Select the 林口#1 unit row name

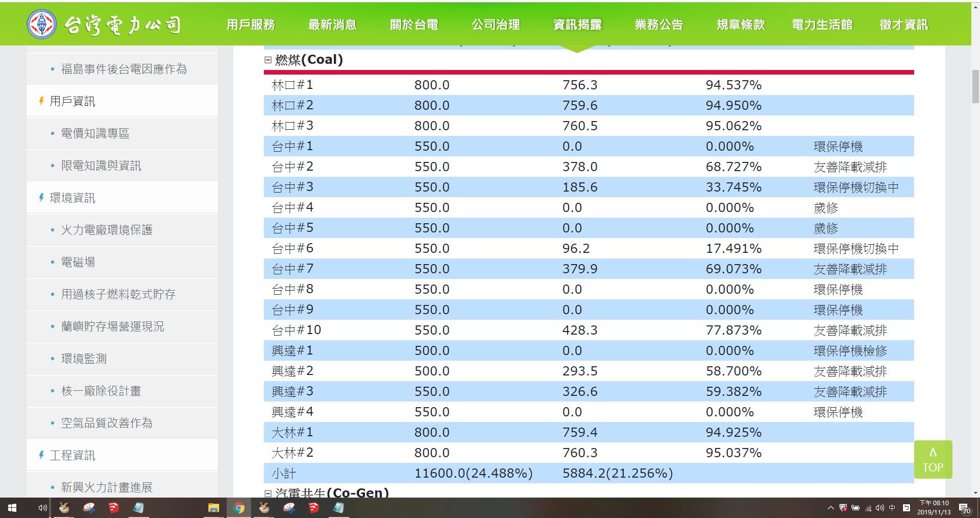coord(292,85)
